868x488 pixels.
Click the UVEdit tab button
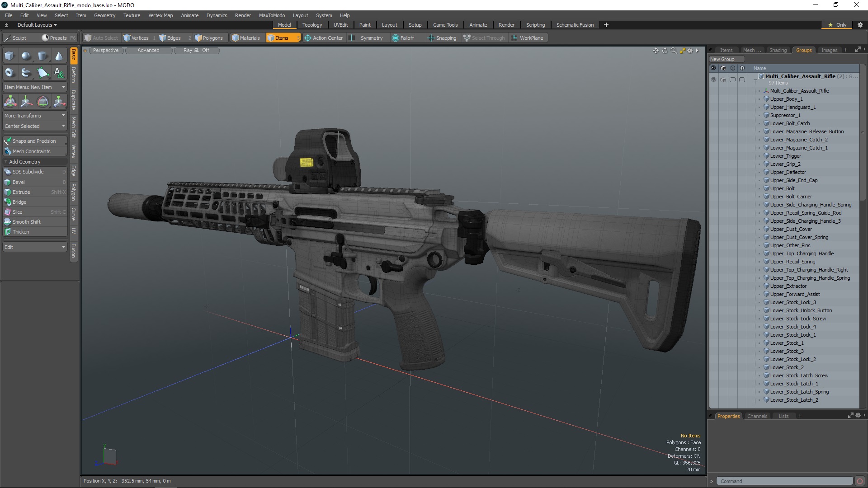click(x=340, y=24)
